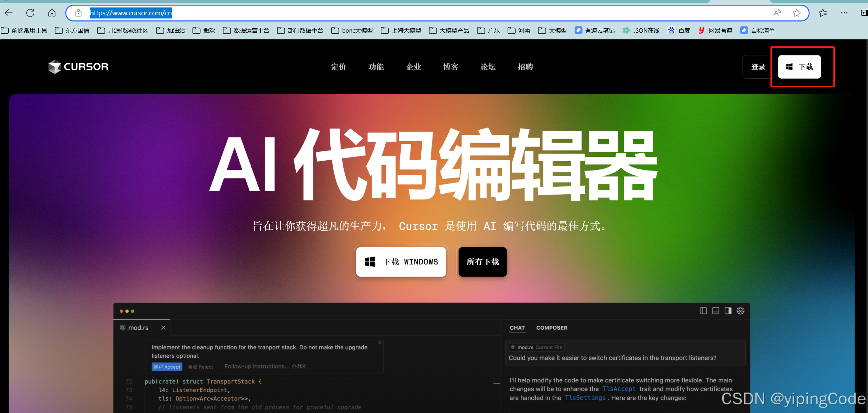This screenshot has height=413, width=868.
Task: Switch to the COMPOSER tab
Action: point(552,328)
